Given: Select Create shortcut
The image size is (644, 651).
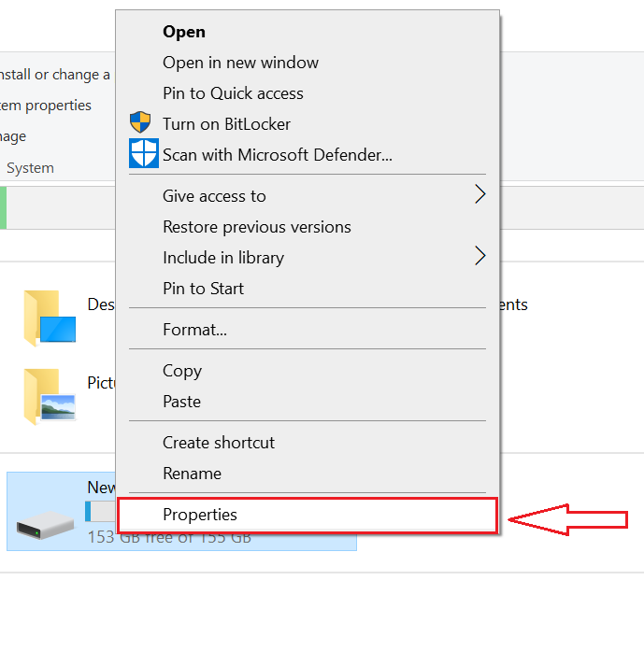Looking at the screenshot, I should point(308,443).
